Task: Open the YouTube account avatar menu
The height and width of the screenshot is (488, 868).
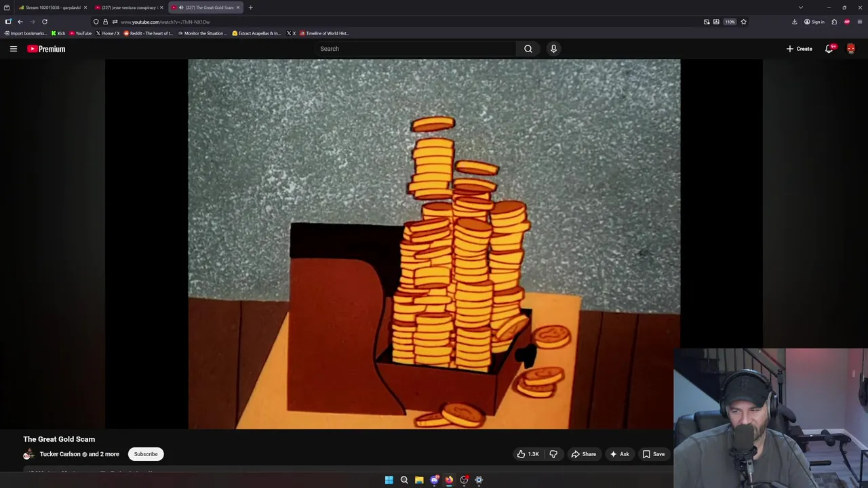Action: (x=851, y=49)
